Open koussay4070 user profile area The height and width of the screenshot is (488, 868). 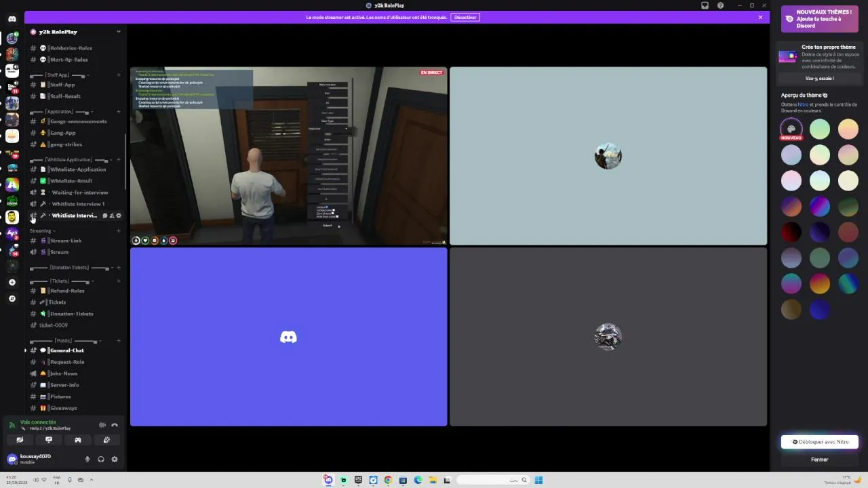[x=42, y=459]
